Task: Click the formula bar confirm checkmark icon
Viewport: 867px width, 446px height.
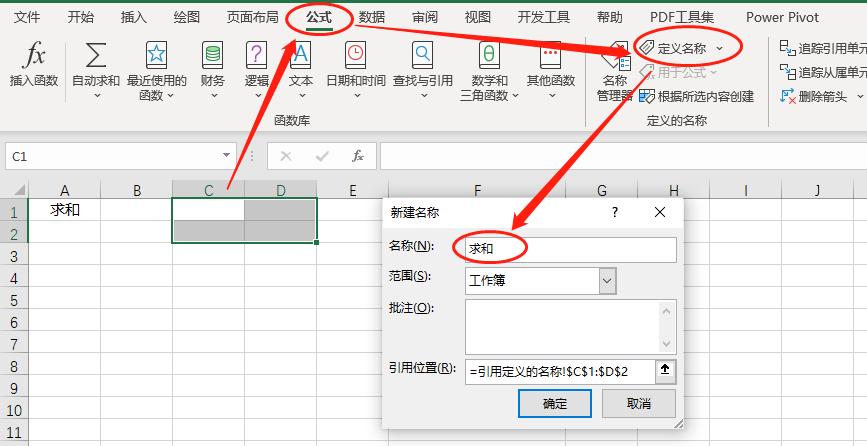Action: point(322,156)
